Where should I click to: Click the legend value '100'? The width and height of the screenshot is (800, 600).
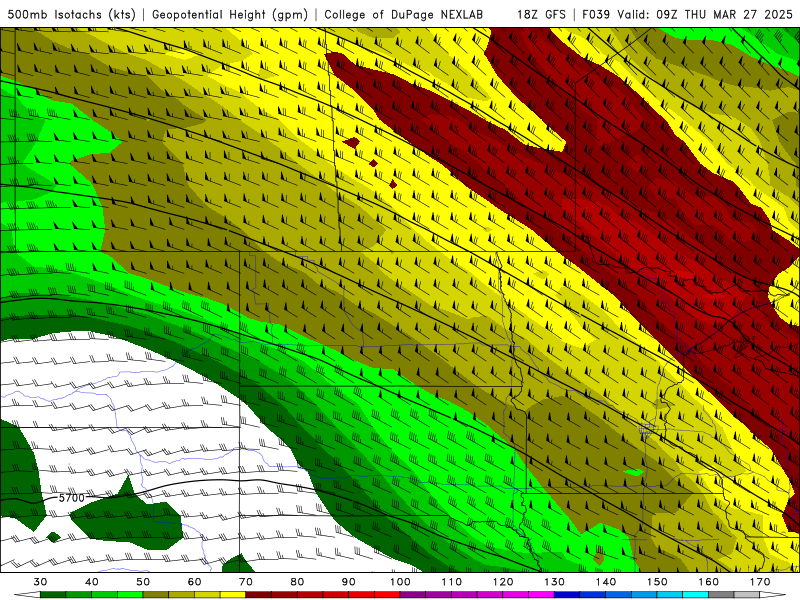[401, 582]
